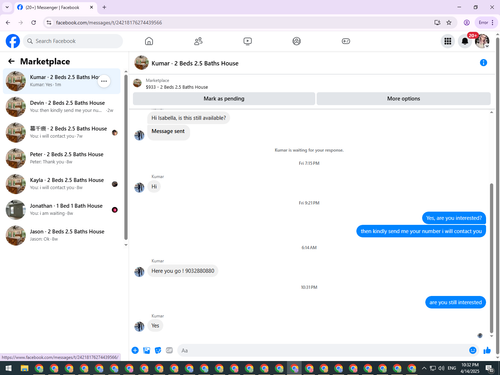Viewport: 500px width, 375px height.
Task: Select the Peter - 2 Beds 2.5 Baths House chat
Action: 62,158
